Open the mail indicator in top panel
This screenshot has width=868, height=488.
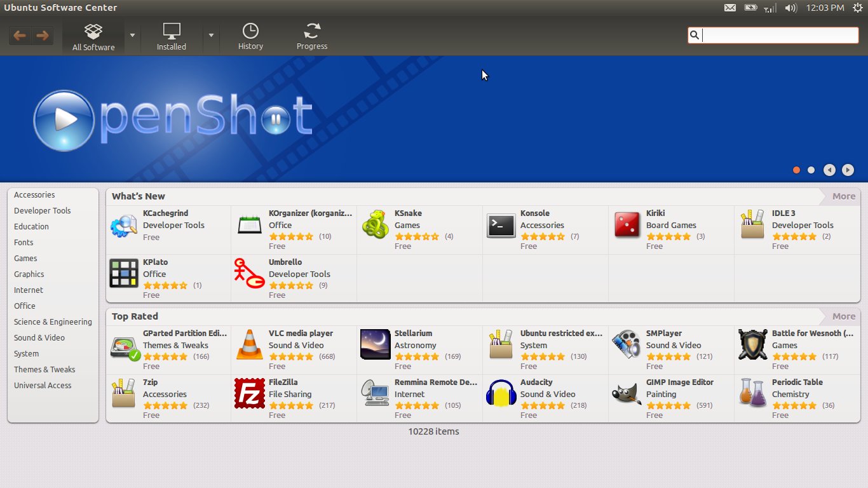[x=730, y=8]
